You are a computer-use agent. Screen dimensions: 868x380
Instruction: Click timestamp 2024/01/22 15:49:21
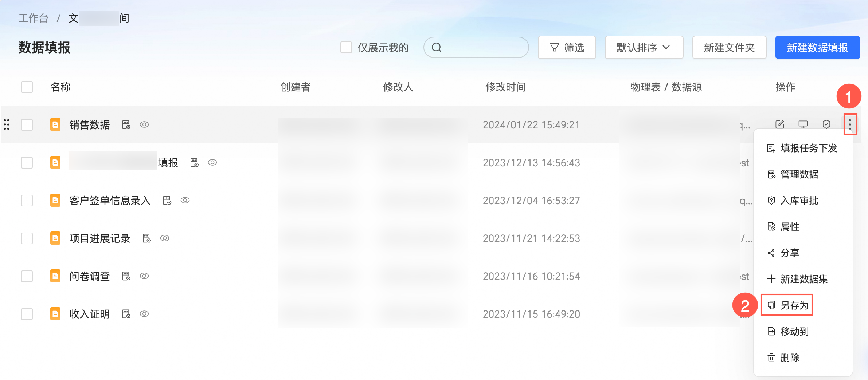[531, 125]
